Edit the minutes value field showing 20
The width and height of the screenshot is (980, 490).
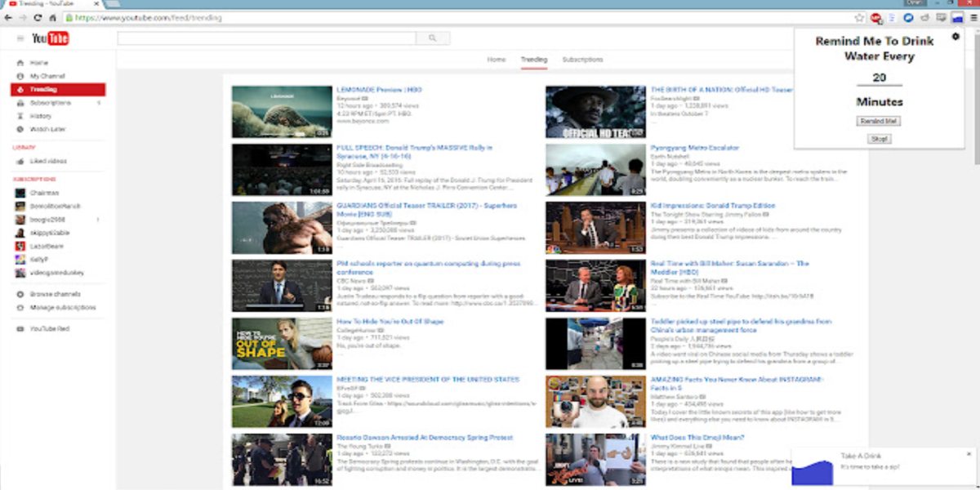click(x=879, y=78)
